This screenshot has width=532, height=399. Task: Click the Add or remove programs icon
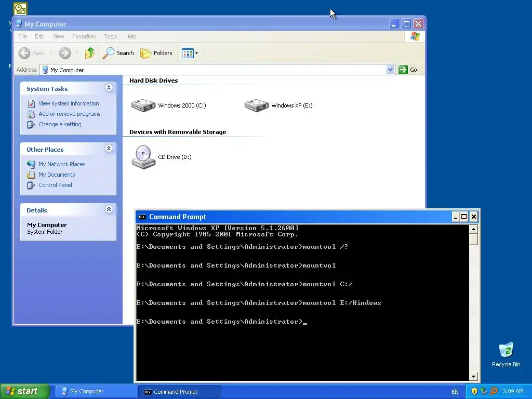[x=31, y=114]
